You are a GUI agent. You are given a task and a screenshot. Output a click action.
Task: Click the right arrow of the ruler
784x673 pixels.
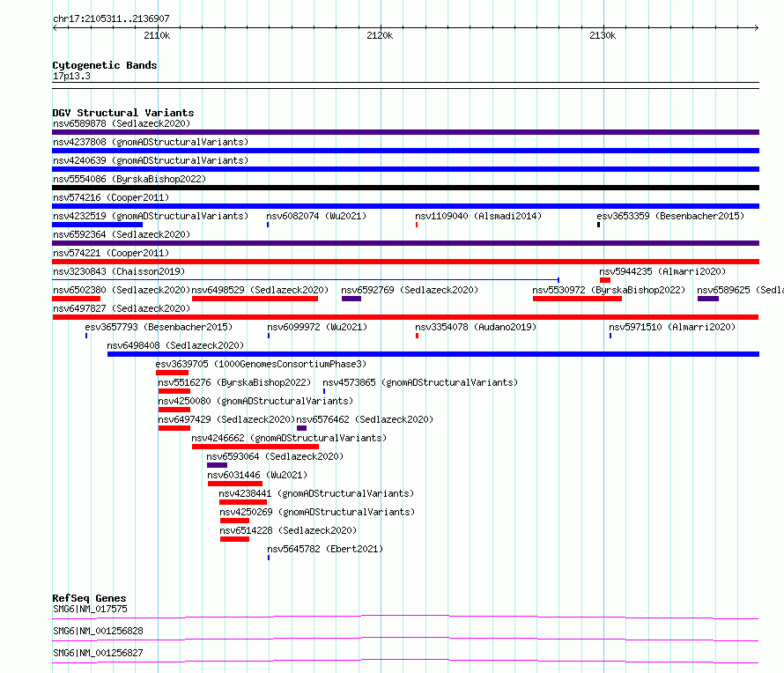tap(757, 27)
